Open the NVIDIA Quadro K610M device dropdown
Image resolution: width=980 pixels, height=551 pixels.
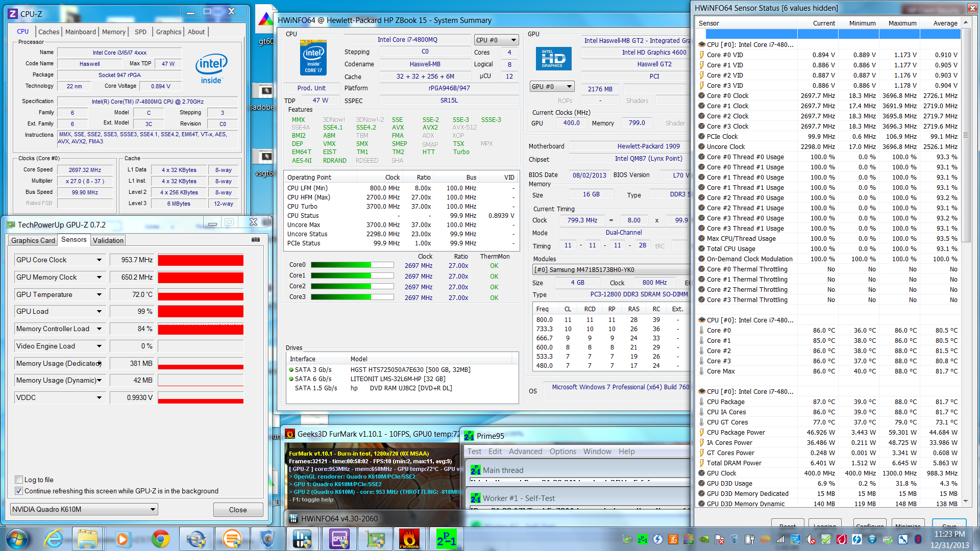153,509
